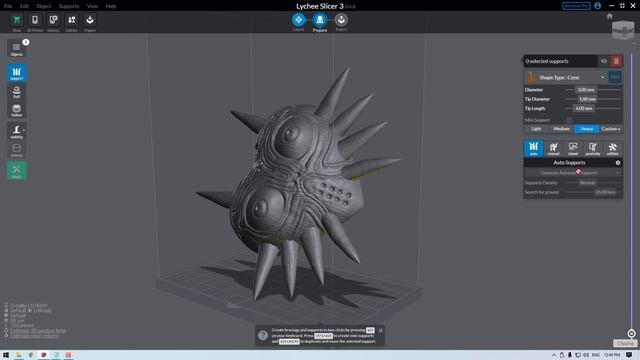Click Estimate 3D printing time link

tap(38, 331)
